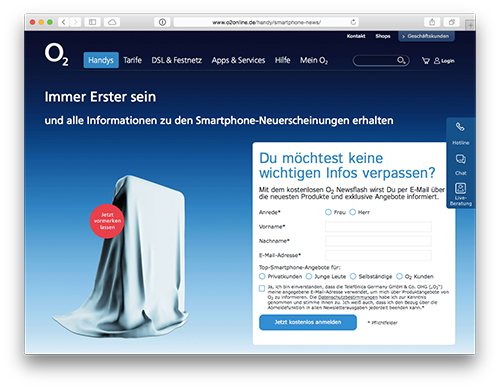Click the Kontakt link

pos(356,36)
